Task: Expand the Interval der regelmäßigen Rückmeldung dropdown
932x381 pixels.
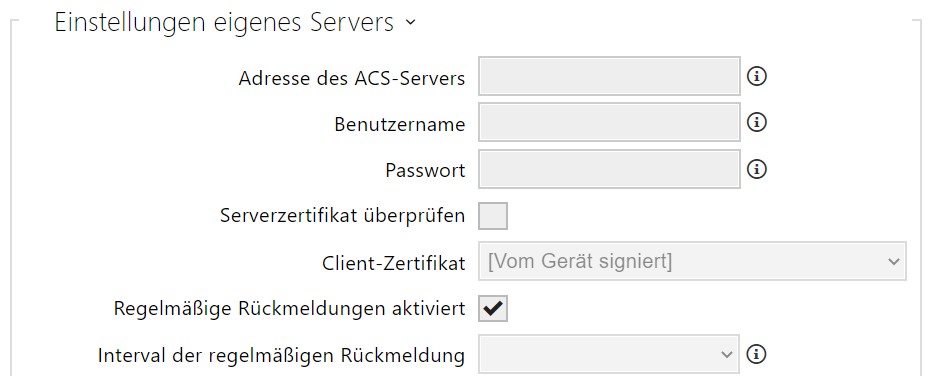Action: coord(609,354)
